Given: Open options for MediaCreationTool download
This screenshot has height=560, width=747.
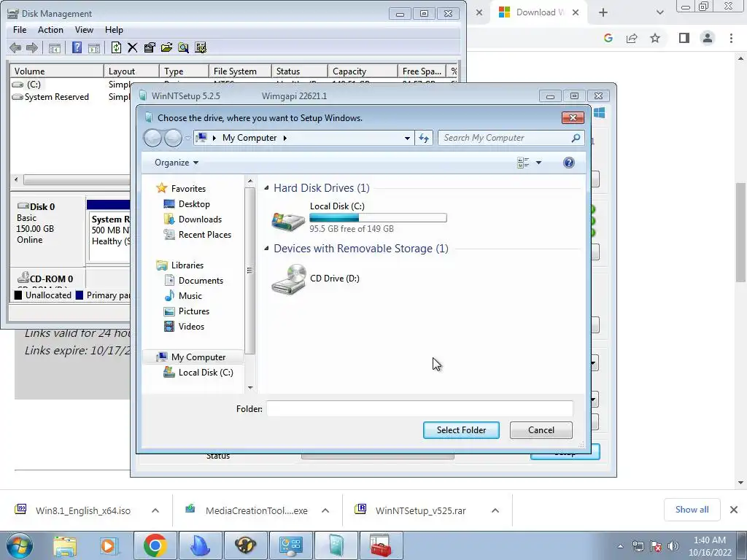Looking at the screenshot, I should coord(325,510).
